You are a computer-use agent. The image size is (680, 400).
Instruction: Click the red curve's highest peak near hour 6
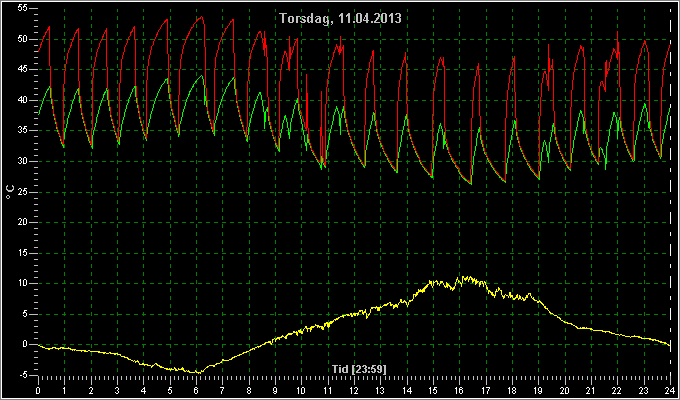click(x=202, y=17)
